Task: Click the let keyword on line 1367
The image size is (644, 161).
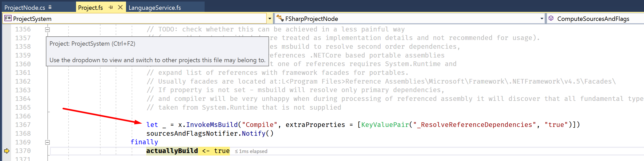Action: point(152,125)
